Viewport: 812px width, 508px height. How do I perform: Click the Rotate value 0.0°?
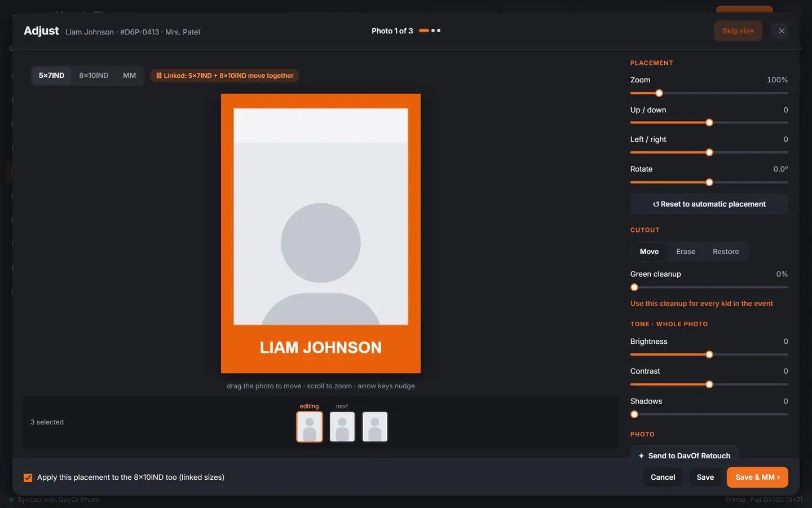780,169
